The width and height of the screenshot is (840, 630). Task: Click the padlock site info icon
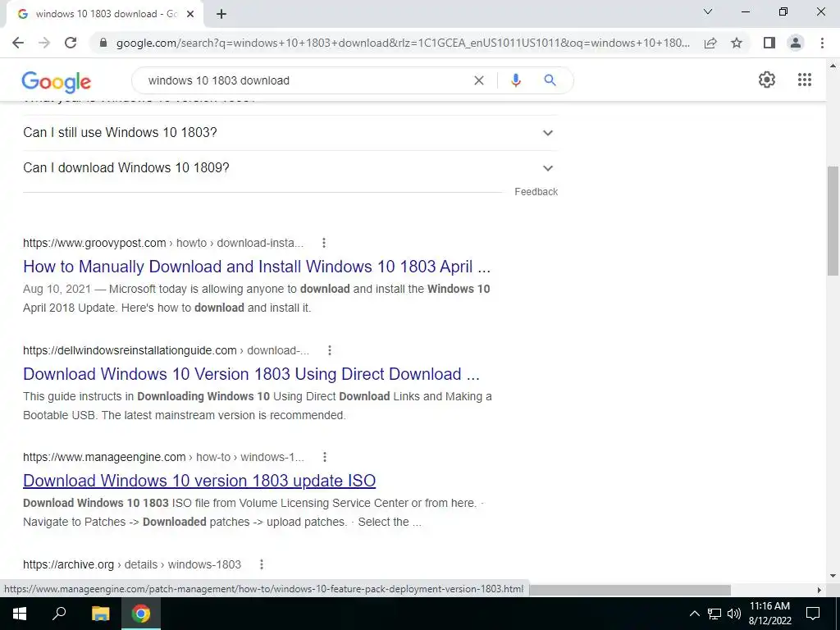[x=103, y=43]
